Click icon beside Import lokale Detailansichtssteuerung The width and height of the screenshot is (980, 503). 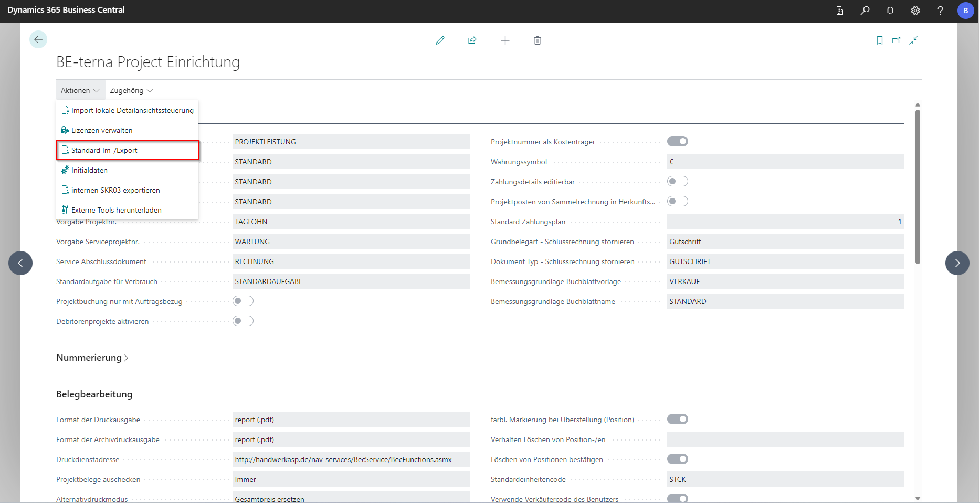point(65,110)
